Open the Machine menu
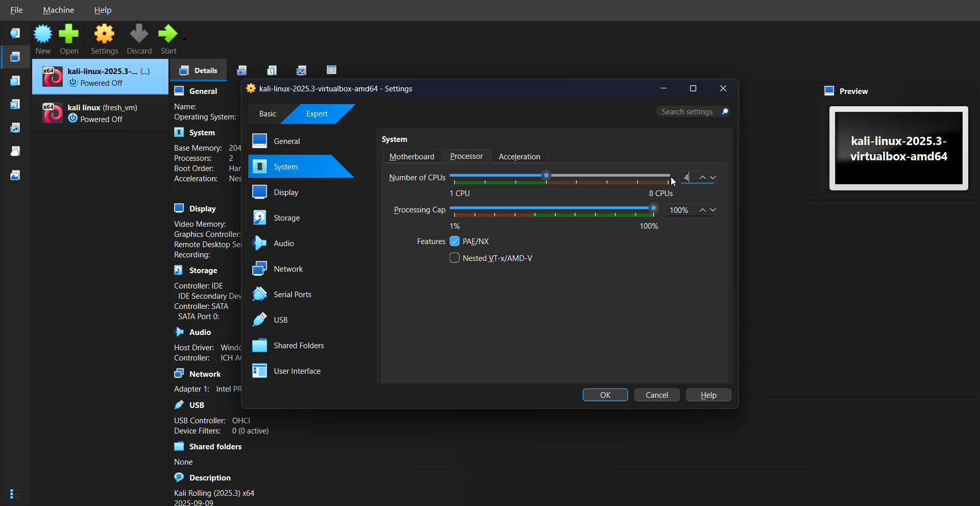 click(x=58, y=10)
